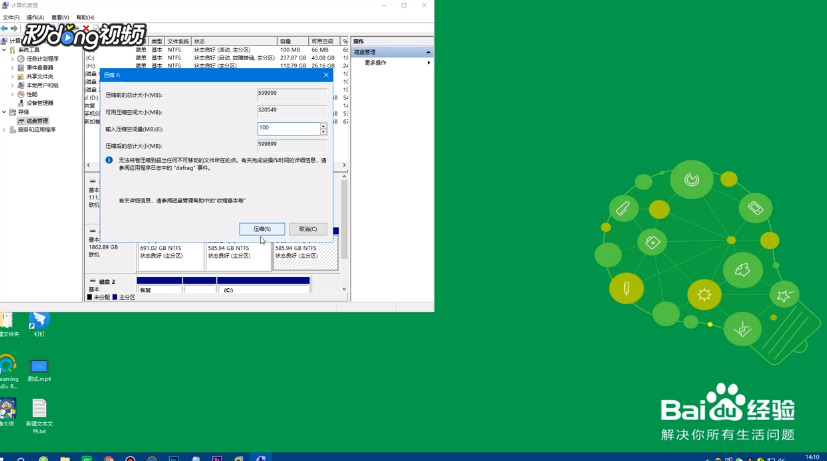The width and height of the screenshot is (827, 461).
Task: Click the active Computer Management taskbar icon
Action: click(260, 458)
